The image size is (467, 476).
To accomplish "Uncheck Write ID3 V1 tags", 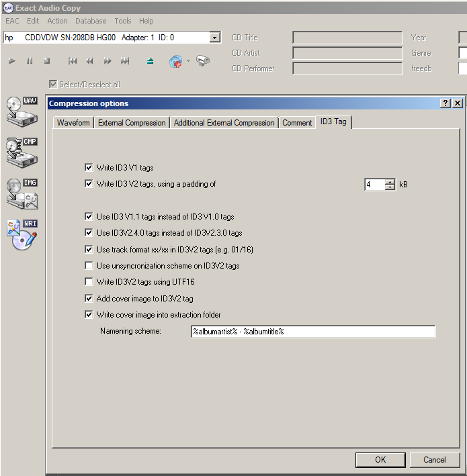I will tap(89, 167).
